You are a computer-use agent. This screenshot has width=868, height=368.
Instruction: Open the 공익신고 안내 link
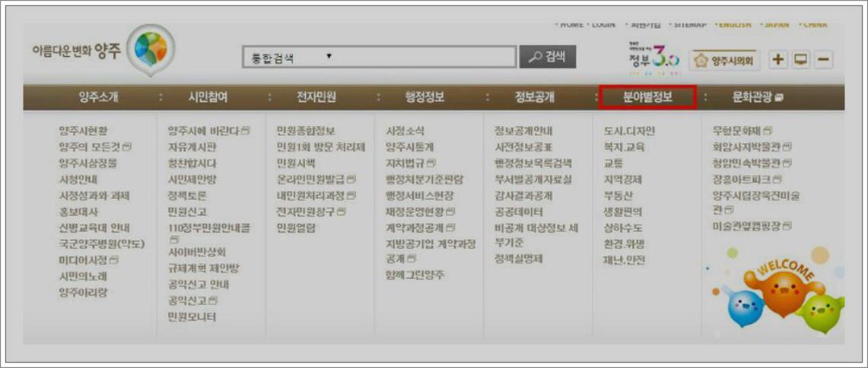199,284
